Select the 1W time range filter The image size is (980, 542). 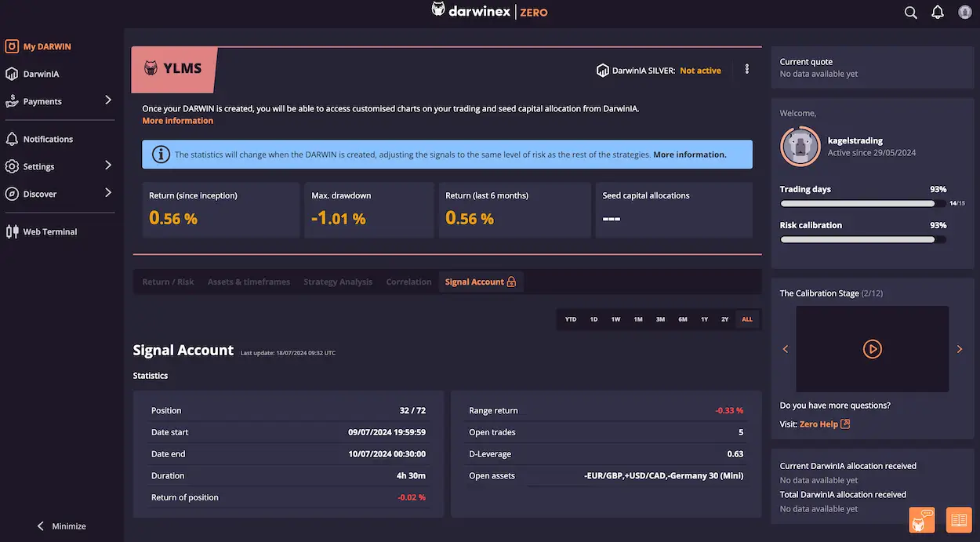(615, 319)
